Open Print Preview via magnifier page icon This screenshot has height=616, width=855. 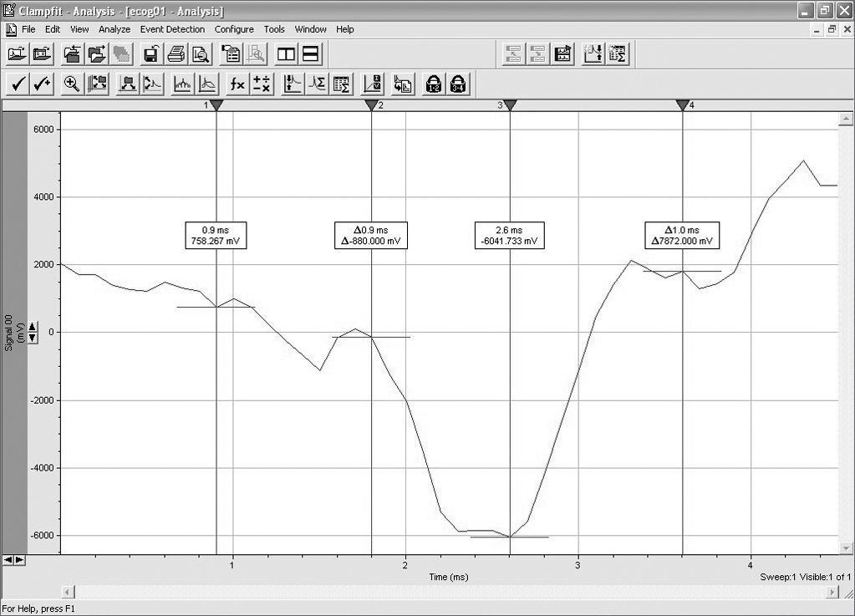pyautogui.click(x=200, y=55)
